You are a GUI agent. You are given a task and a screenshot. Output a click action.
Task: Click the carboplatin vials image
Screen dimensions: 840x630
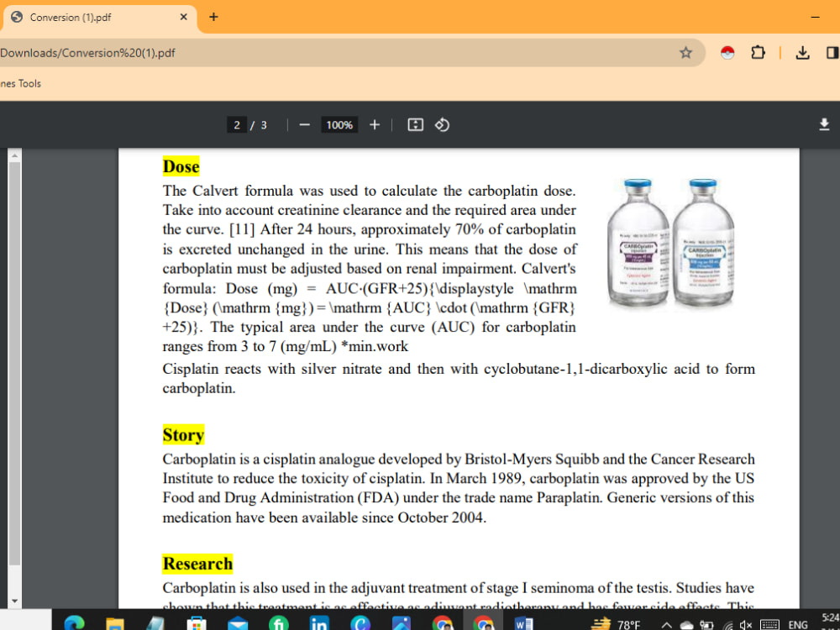670,243
